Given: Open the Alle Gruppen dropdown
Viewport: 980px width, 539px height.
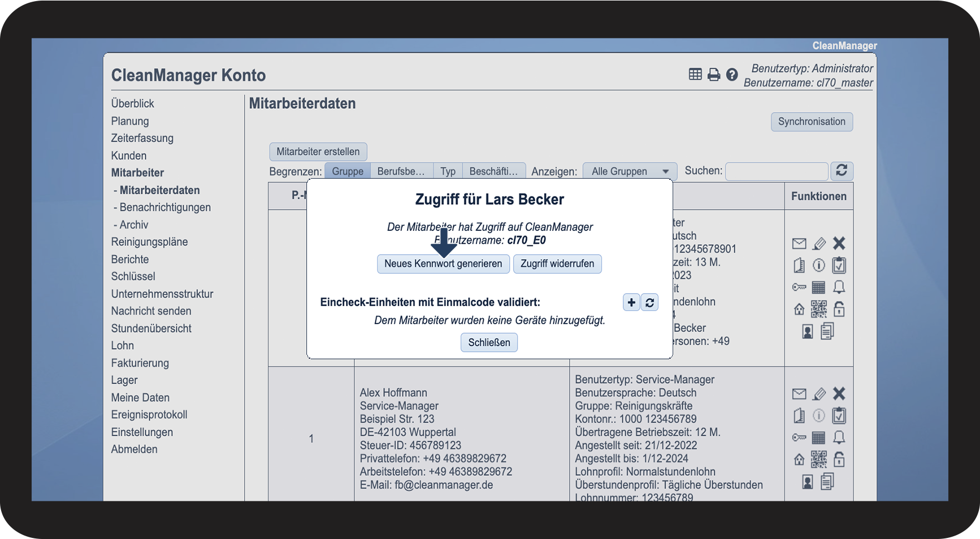Looking at the screenshot, I should [630, 171].
